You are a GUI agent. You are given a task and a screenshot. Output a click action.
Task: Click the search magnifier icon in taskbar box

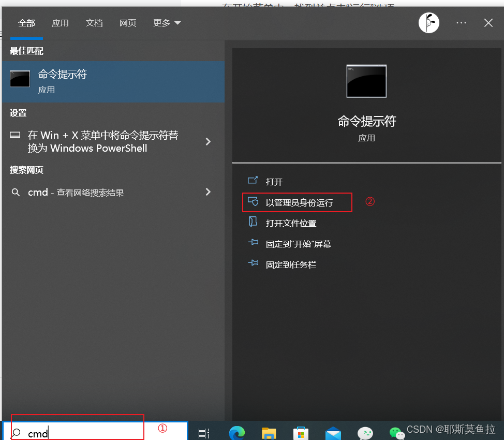coord(16,433)
